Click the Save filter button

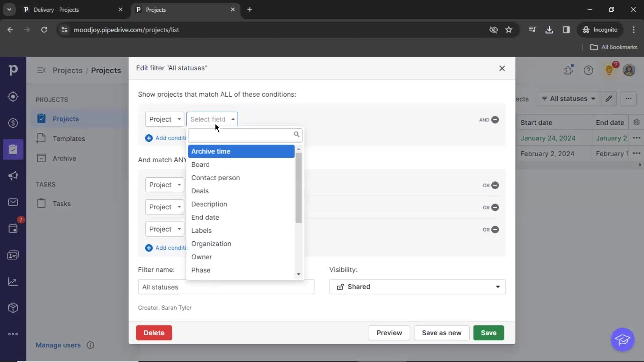489,333
